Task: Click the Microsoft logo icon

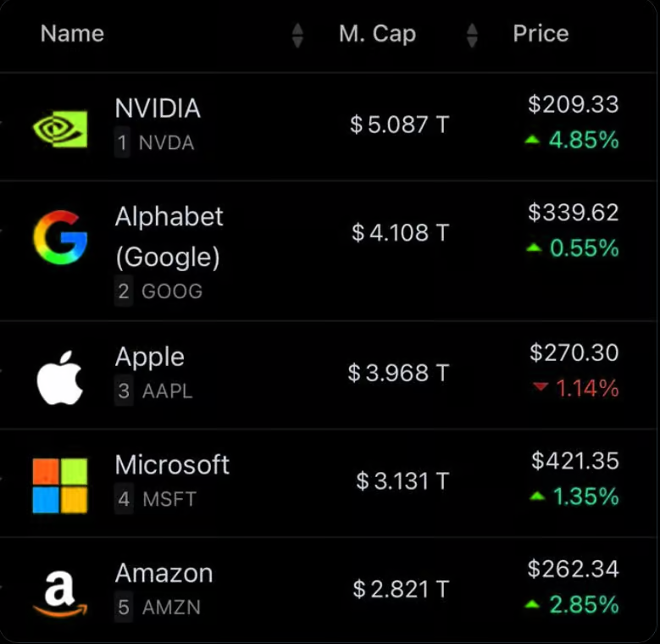Action: tap(59, 486)
